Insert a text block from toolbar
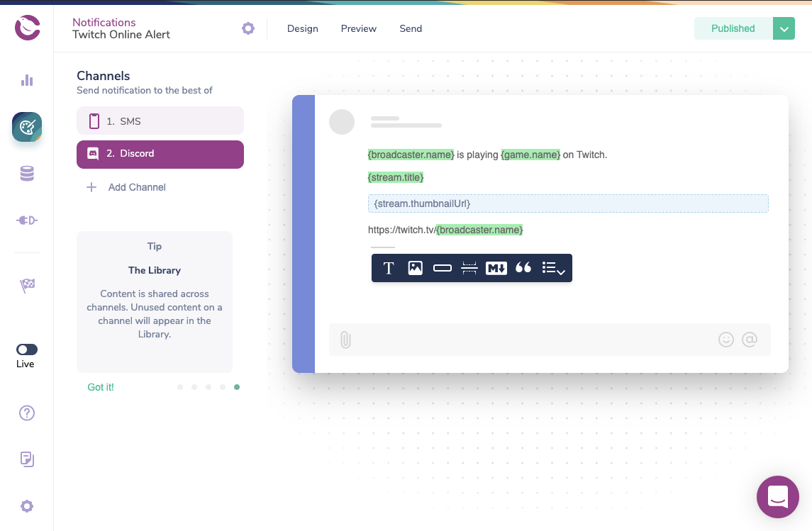The image size is (812, 531). point(389,268)
